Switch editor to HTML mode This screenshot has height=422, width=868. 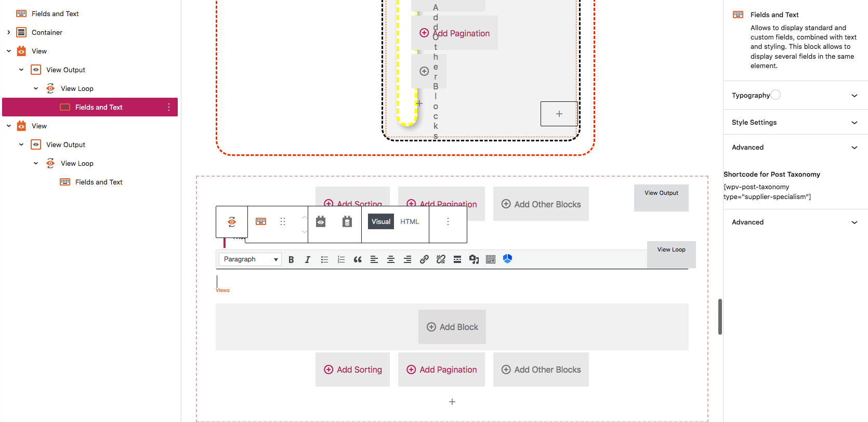click(x=410, y=221)
